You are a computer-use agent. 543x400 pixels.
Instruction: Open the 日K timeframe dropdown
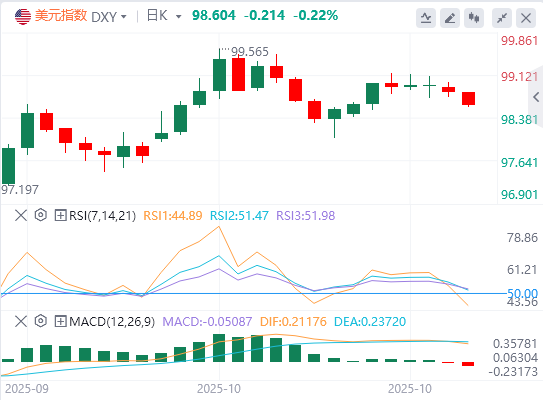pyautogui.click(x=164, y=16)
